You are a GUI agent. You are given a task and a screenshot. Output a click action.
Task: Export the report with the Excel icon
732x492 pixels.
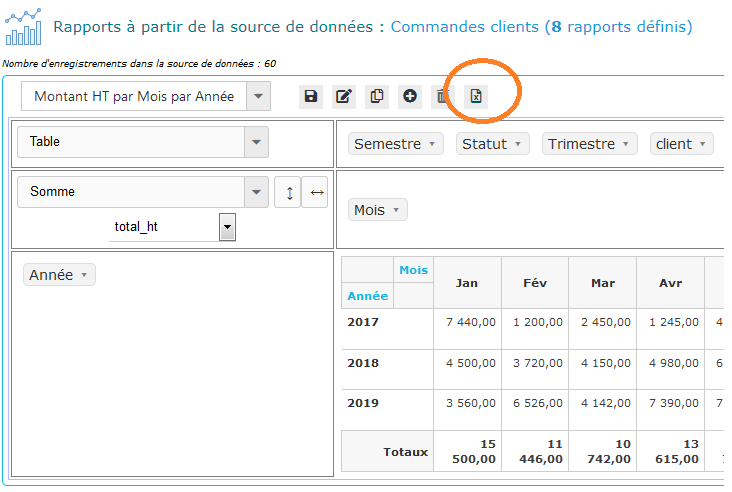pyautogui.click(x=476, y=96)
